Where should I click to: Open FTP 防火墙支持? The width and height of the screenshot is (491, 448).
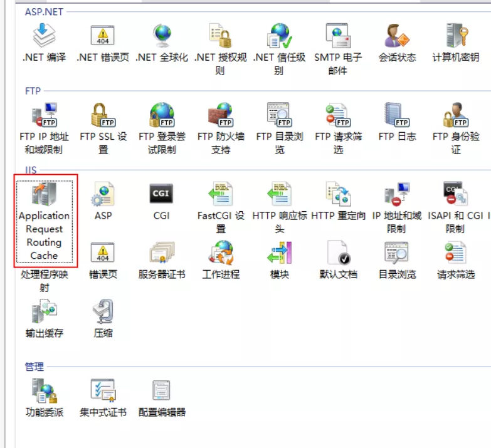pyautogui.click(x=221, y=128)
